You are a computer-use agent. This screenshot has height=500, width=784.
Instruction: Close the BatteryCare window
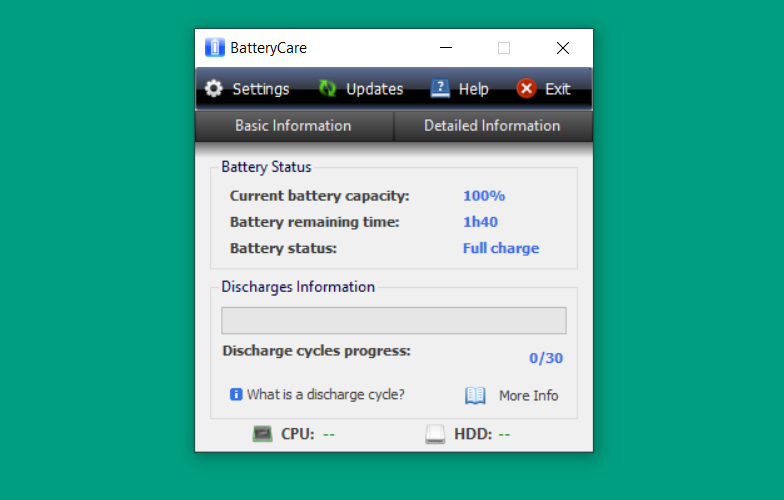coord(563,48)
